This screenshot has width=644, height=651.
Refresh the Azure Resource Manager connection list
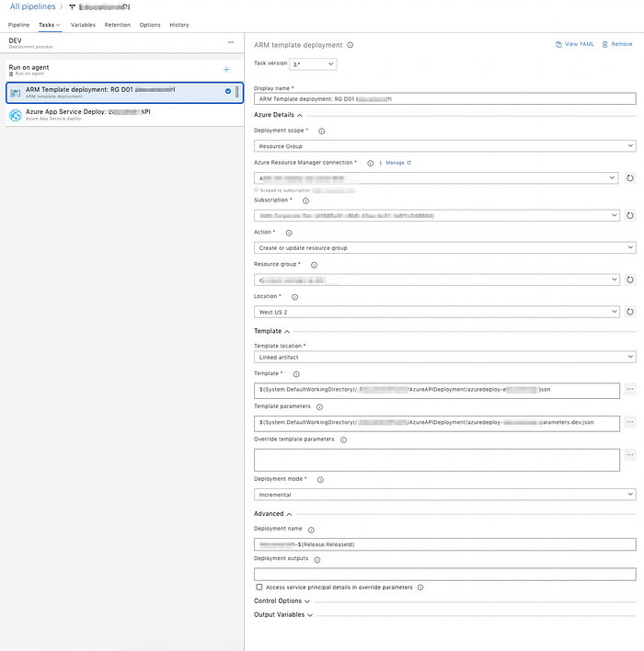tap(630, 178)
